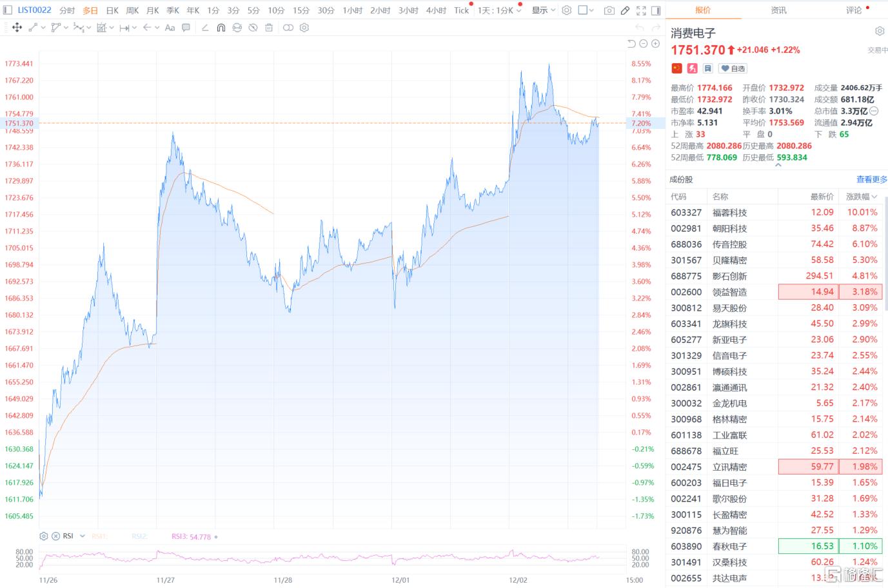Switch to 日K chart period
This screenshot has width=888, height=588.
pyautogui.click(x=112, y=10)
